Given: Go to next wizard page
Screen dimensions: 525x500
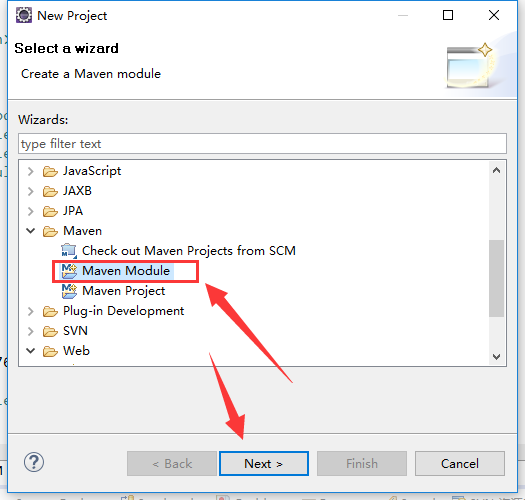Looking at the screenshot, I should coord(264,463).
